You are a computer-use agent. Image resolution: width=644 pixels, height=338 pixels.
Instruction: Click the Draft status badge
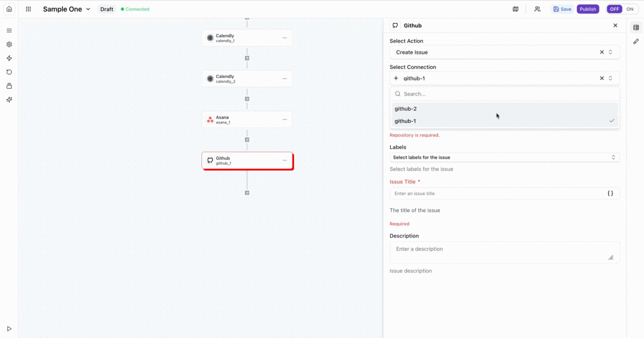pos(107,9)
